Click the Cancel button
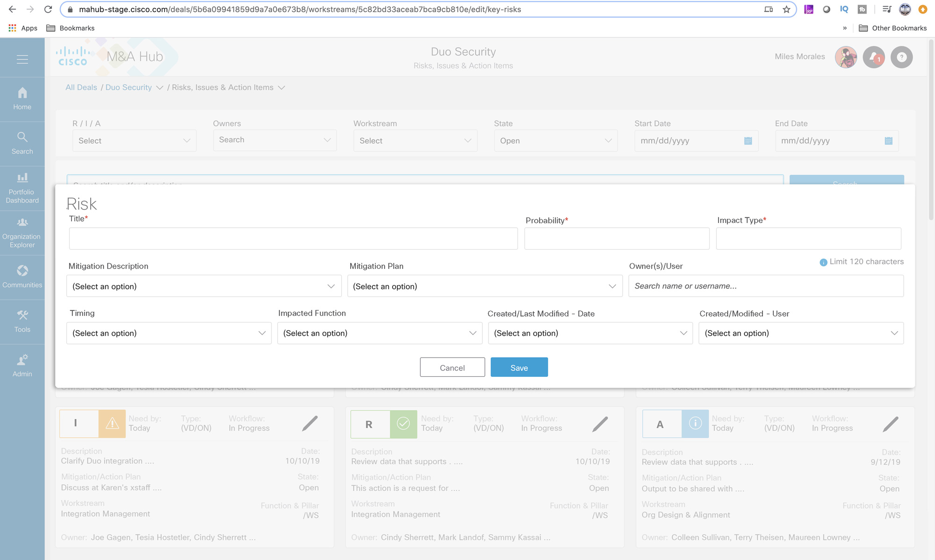 452,367
